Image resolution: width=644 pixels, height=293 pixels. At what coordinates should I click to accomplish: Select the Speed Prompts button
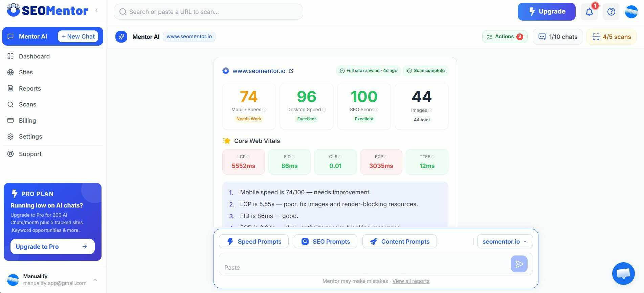coord(254,242)
